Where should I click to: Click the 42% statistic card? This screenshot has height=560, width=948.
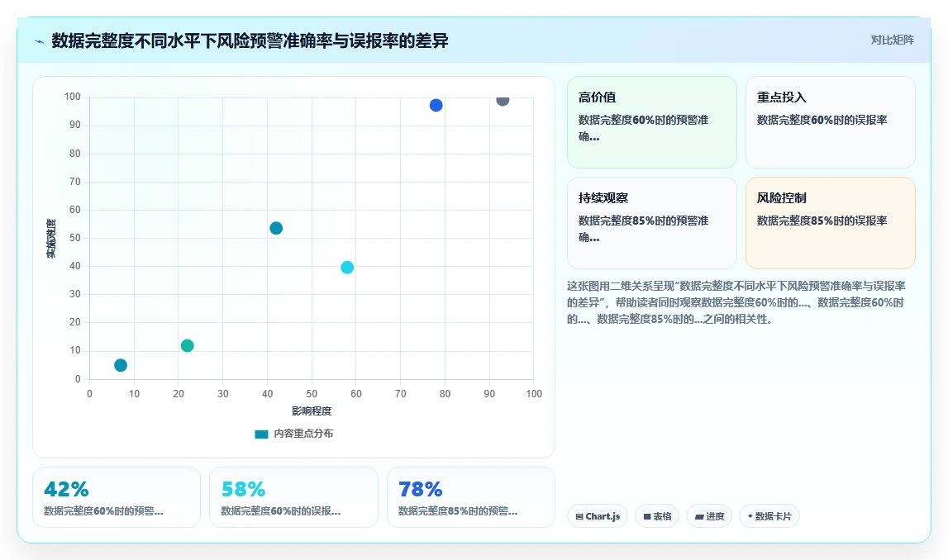116,497
